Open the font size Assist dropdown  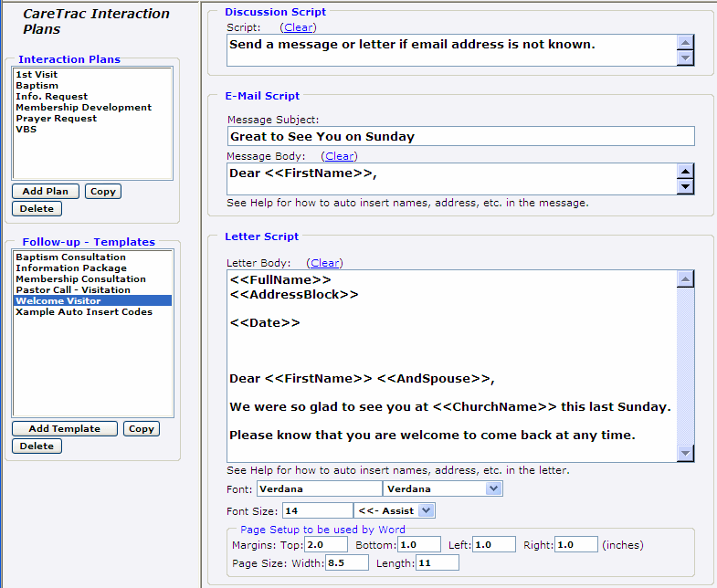[427, 510]
